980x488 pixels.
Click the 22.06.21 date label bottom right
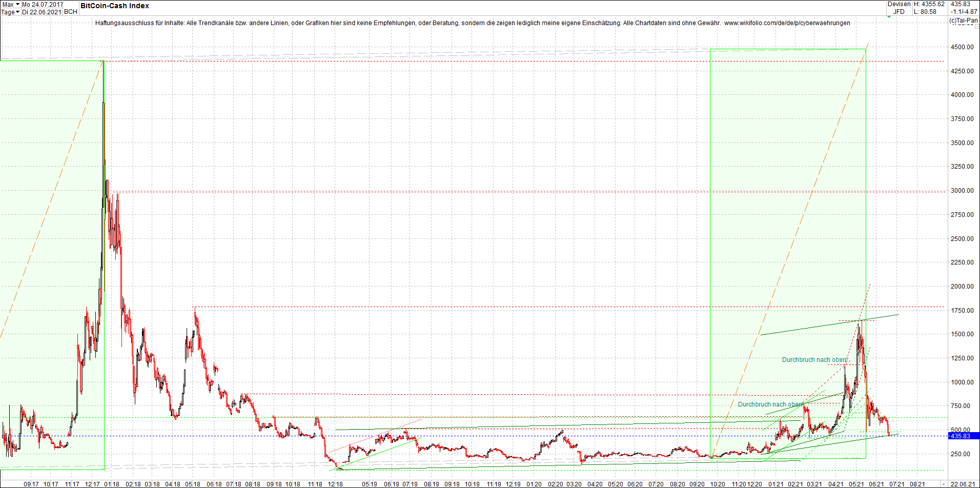[963, 483]
